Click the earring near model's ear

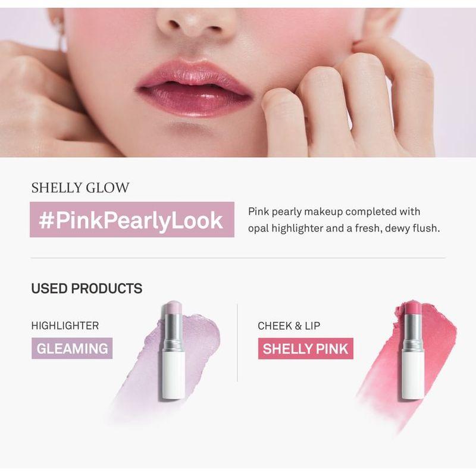coord(62,27)
